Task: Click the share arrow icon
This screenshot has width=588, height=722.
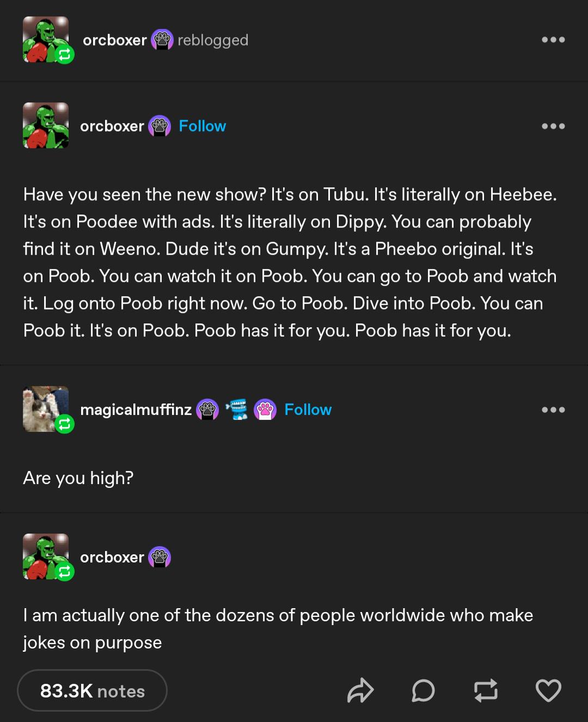Action: click(360, 690)
